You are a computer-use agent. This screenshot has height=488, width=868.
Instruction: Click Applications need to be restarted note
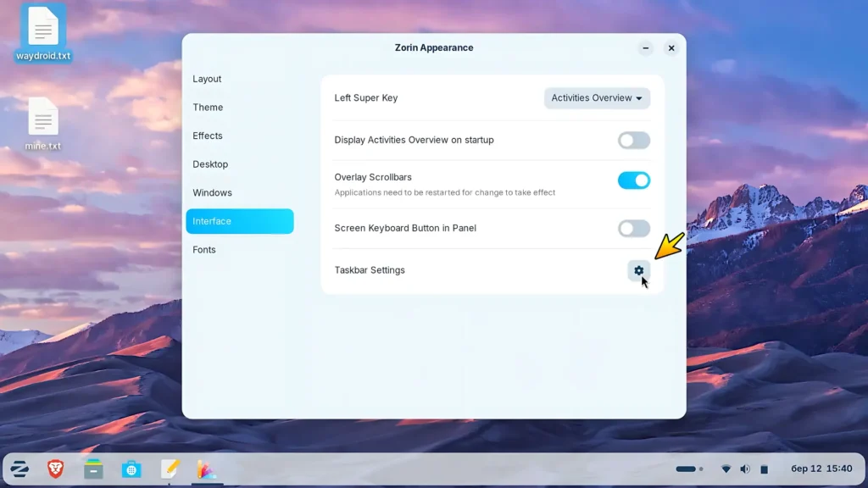point(444,192)
